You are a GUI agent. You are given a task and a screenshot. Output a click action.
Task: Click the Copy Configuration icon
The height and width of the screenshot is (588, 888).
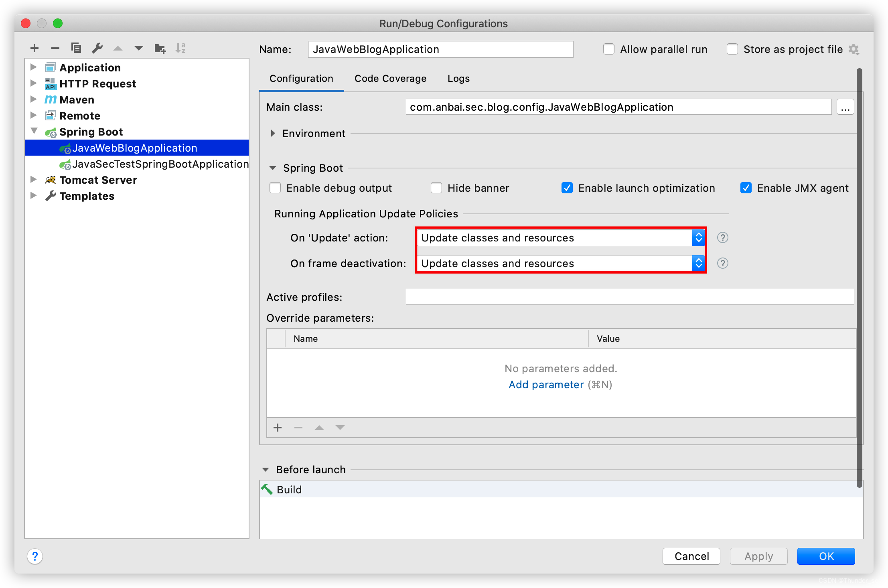click(x=76, y=48)
